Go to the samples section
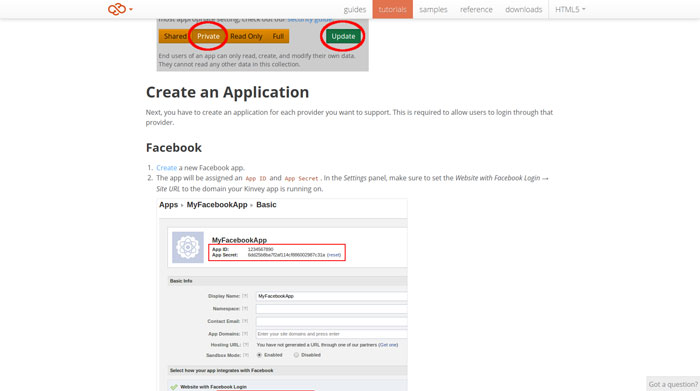 pyautogui.click(x=433, y=9)
